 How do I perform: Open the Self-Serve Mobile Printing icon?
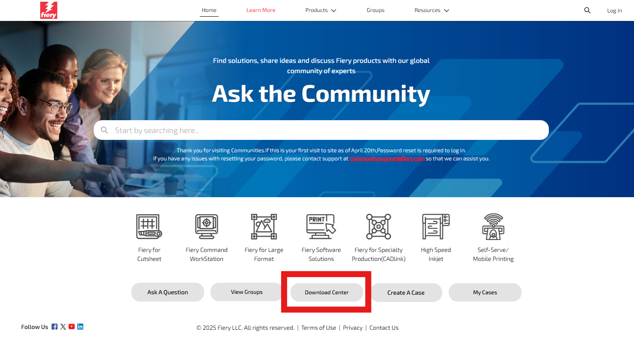493,226
